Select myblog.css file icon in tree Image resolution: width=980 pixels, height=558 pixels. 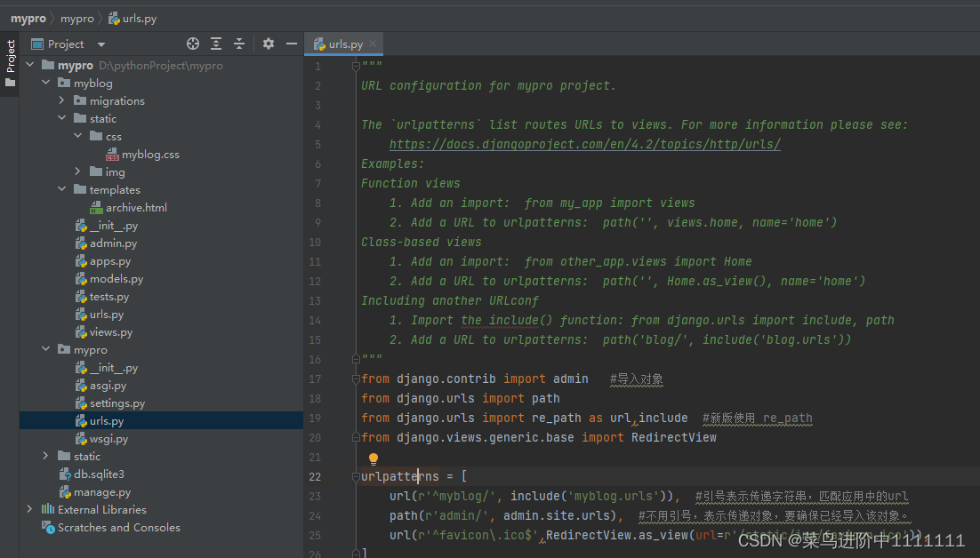pos(113,155)
